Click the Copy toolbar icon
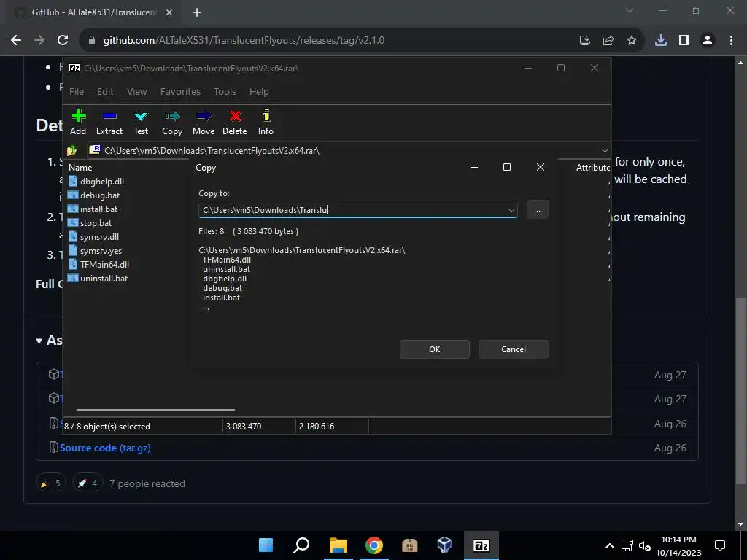 point(172,122)
